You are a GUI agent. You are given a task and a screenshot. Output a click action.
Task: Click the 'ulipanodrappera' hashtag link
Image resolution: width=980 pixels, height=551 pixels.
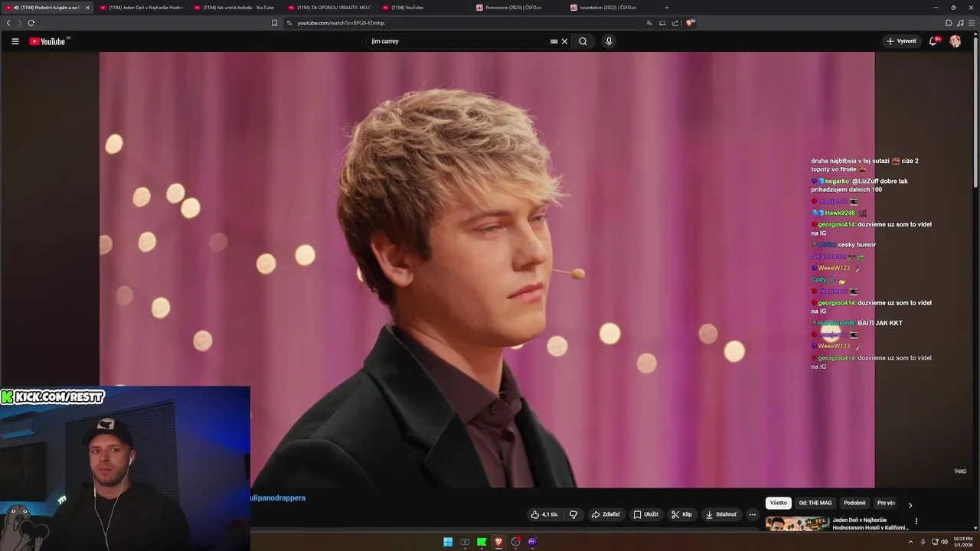278,498
